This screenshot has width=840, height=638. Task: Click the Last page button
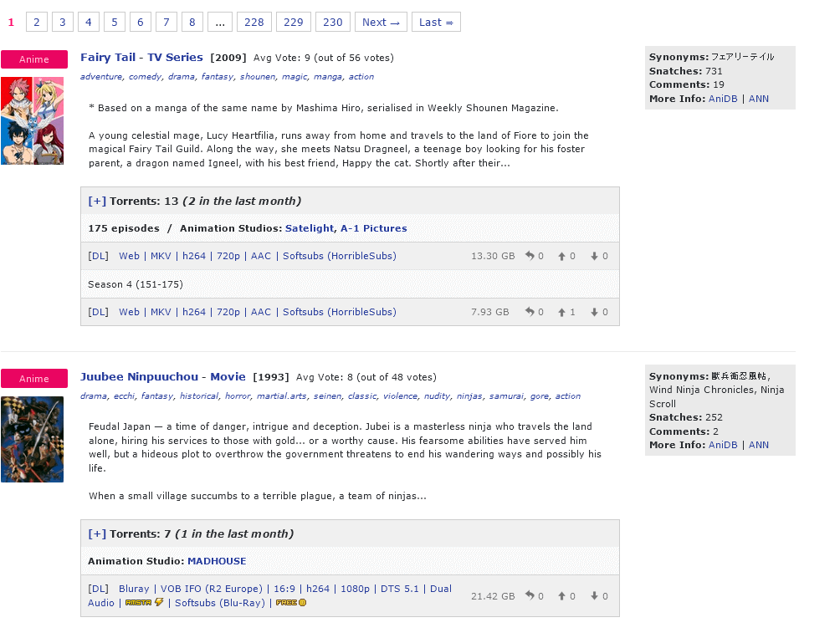[436, 22]
